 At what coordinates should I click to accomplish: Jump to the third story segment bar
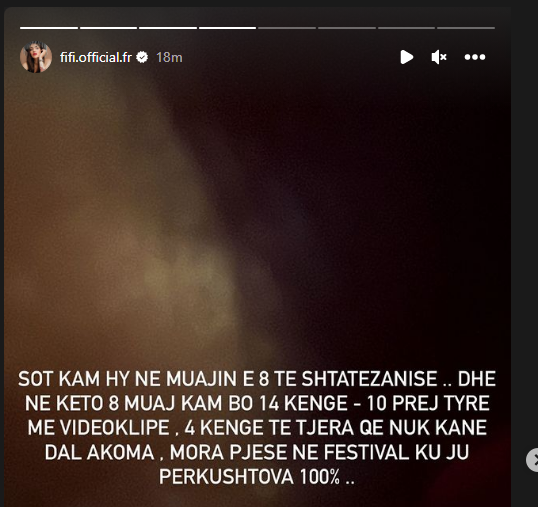168,28
